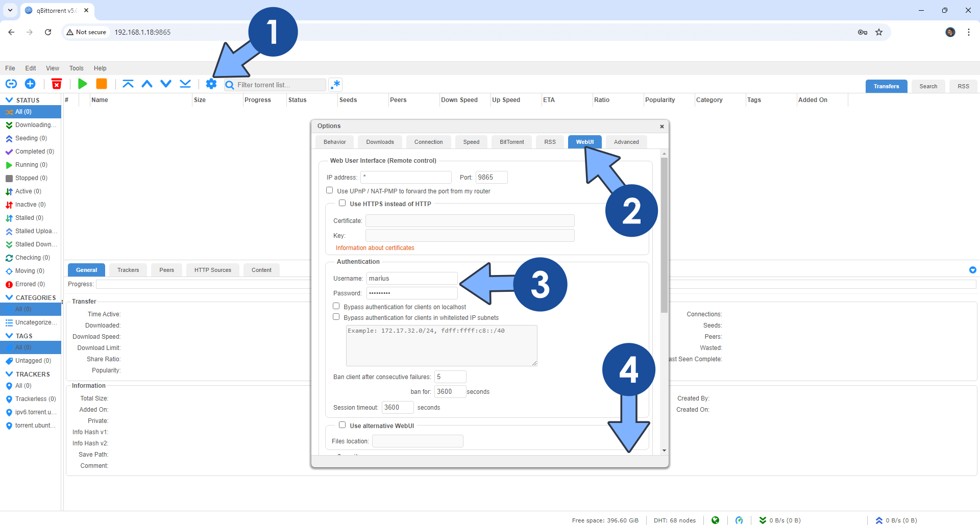Click the orange Stop torrents square icon

(102, 84)
